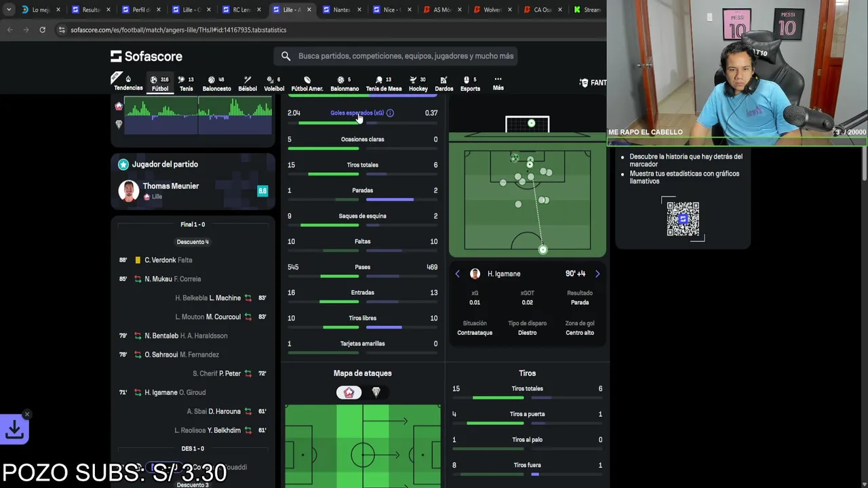Click the Jugador del partido star icon
The image size is (868, 488).
pyautogui.click(x=123, y=164)
